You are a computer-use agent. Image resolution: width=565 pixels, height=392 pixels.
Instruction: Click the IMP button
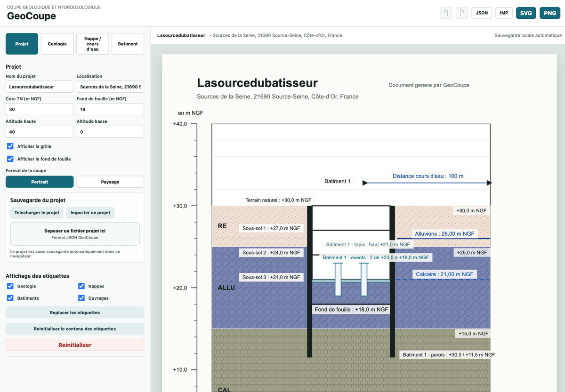pos(504,13)
